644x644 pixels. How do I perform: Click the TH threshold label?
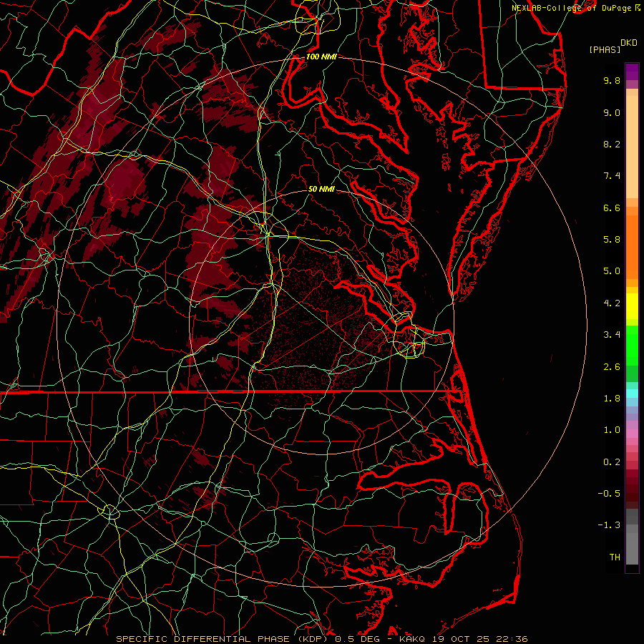pyautogui.click(x=615, y=557)
